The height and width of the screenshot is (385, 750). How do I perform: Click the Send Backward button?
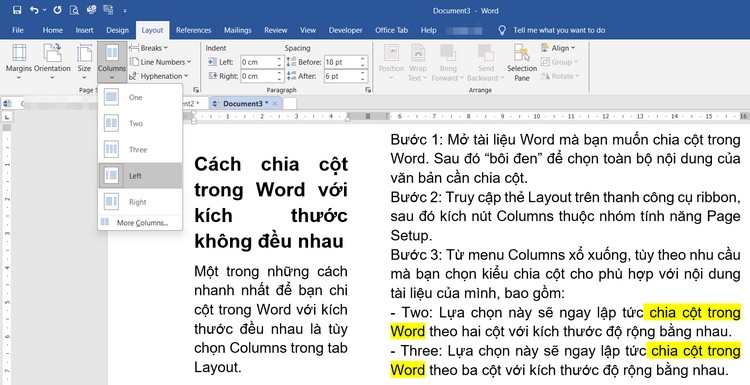click(x=485, y=63)
